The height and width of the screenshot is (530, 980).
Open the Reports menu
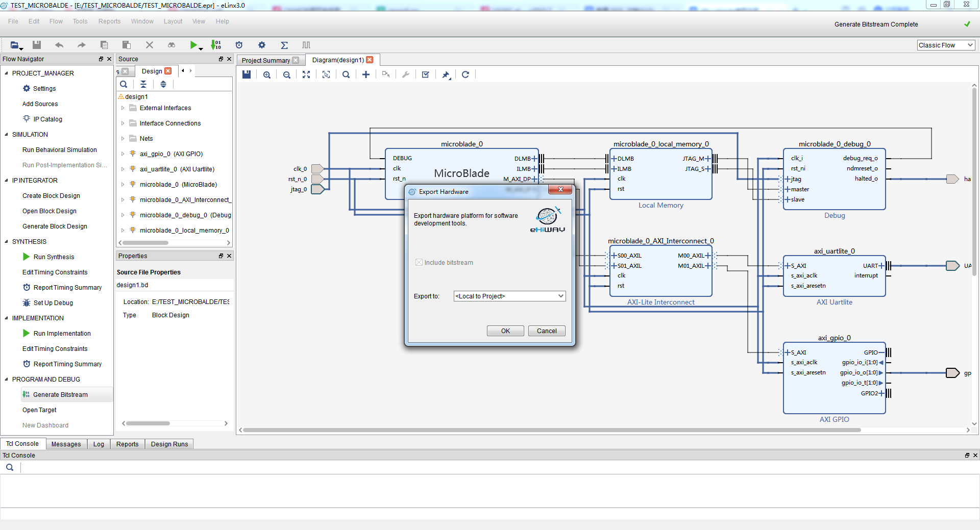(109, 21)
